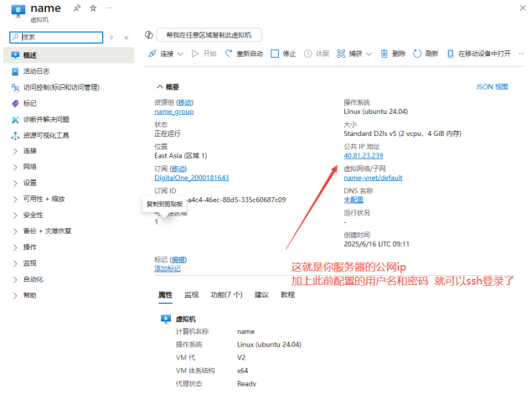Click the 删除 trash icon
Screen dimensions: 532x400
click(x=385, y=54)
